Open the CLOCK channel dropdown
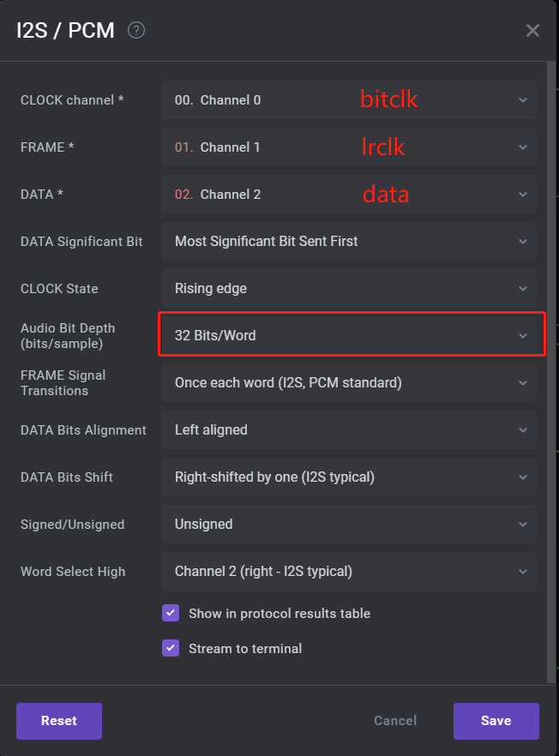Screen dimensions: 559x756 coord(349,100)
